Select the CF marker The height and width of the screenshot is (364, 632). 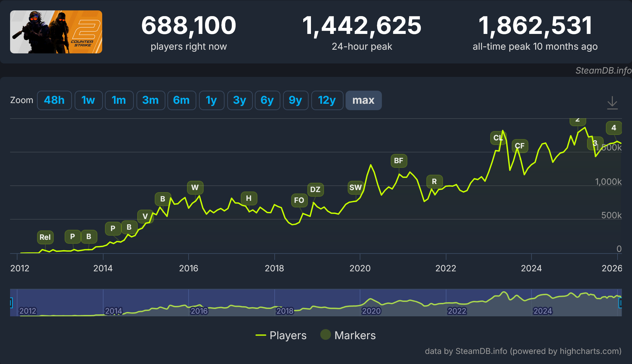(x=520, y=146)
